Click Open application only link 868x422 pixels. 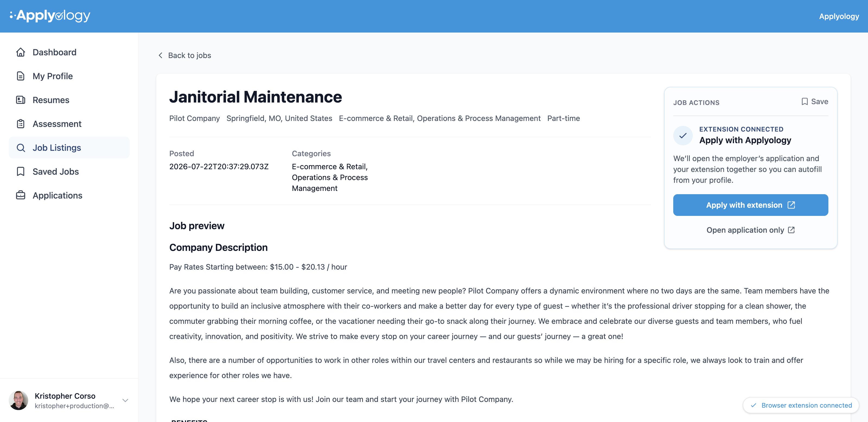[750, 230]
